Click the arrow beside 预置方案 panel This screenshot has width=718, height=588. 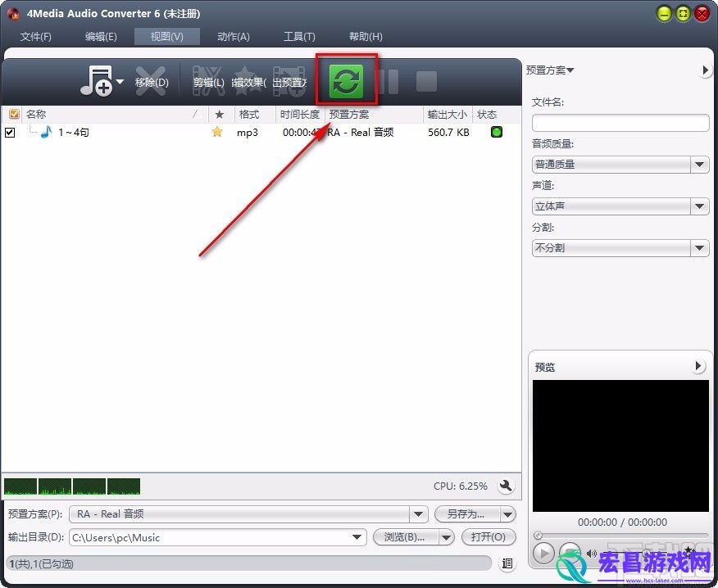click(705, 70)
